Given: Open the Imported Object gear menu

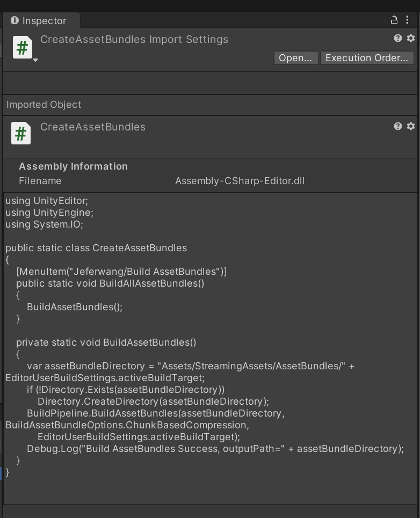Looking at the screenshot, I should 411,126.
